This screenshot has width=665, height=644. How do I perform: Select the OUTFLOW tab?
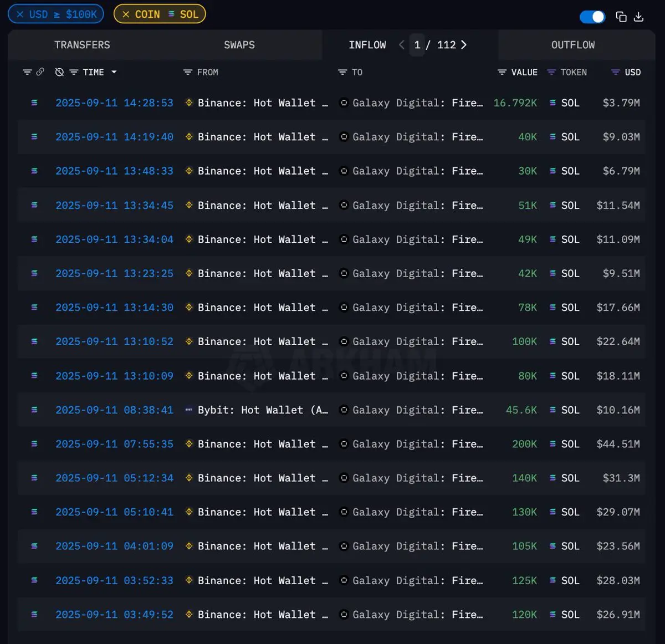(573, 45)
